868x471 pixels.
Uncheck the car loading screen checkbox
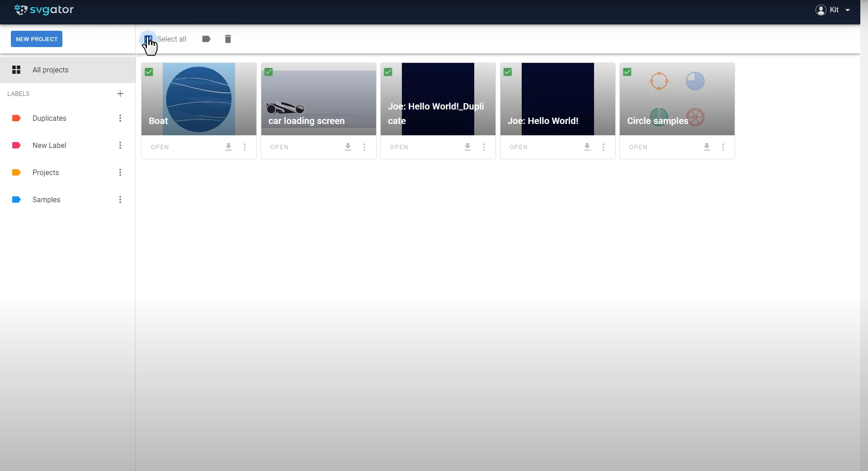269,72
